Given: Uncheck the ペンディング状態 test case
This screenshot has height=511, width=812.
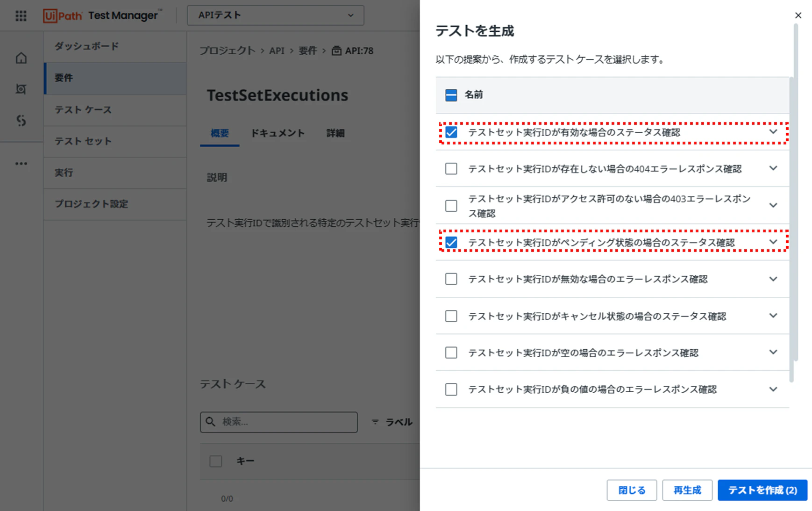Looking at the screenshot, I should coord(451,242).
